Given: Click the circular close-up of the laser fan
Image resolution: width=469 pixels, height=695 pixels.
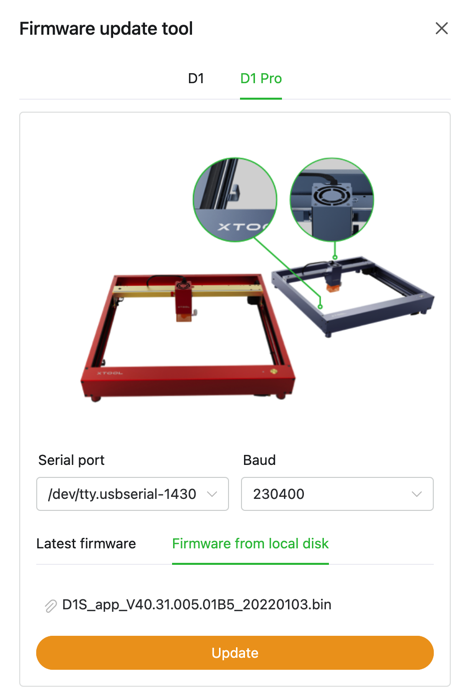Looking at the screenshot, I should pyautogui.click(x=332, y=199).
